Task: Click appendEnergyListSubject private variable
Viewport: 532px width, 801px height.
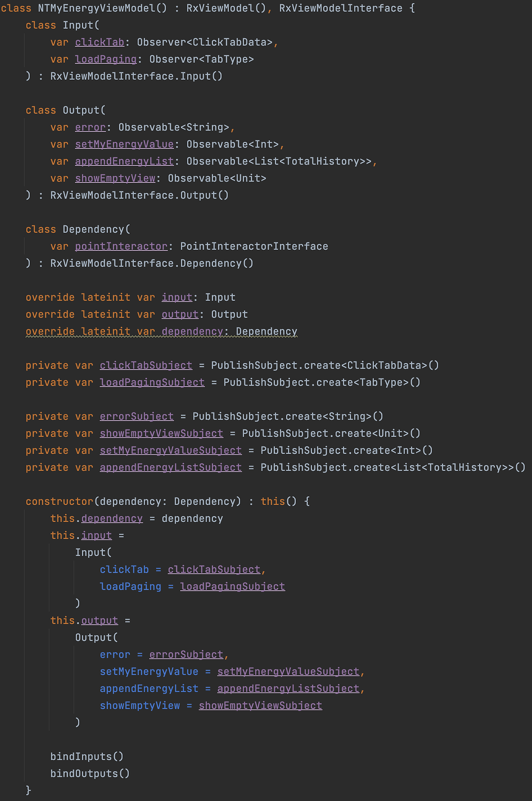Action: (171, 468)
